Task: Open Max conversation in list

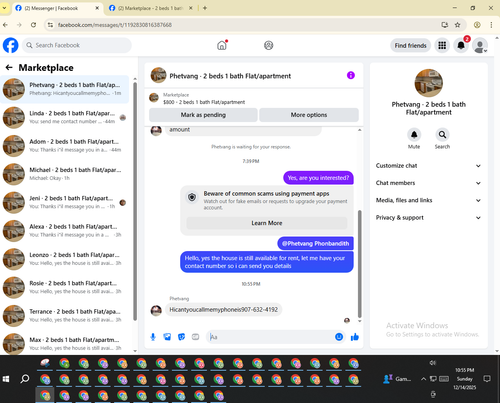Action: pyautogui.click(x=65, y=344)
